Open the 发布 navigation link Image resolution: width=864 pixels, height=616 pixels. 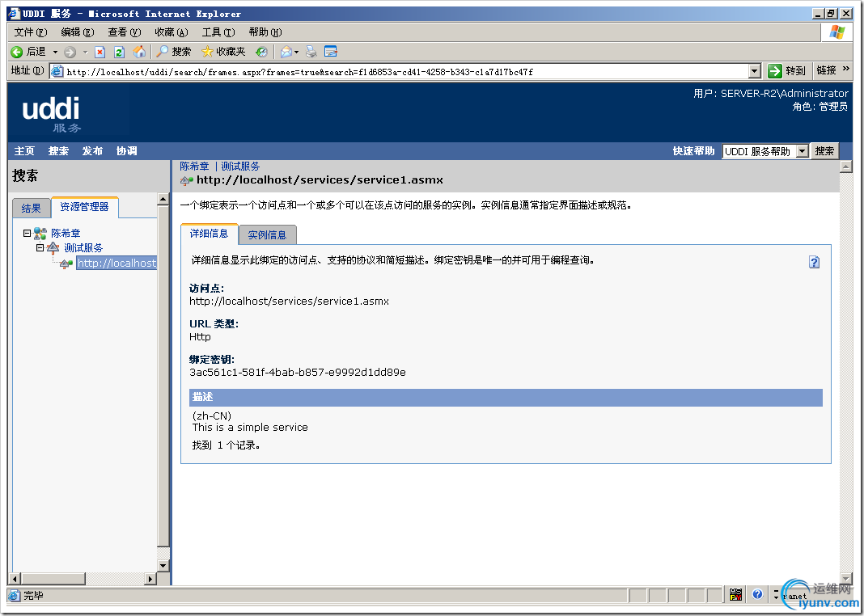[92, 151]
